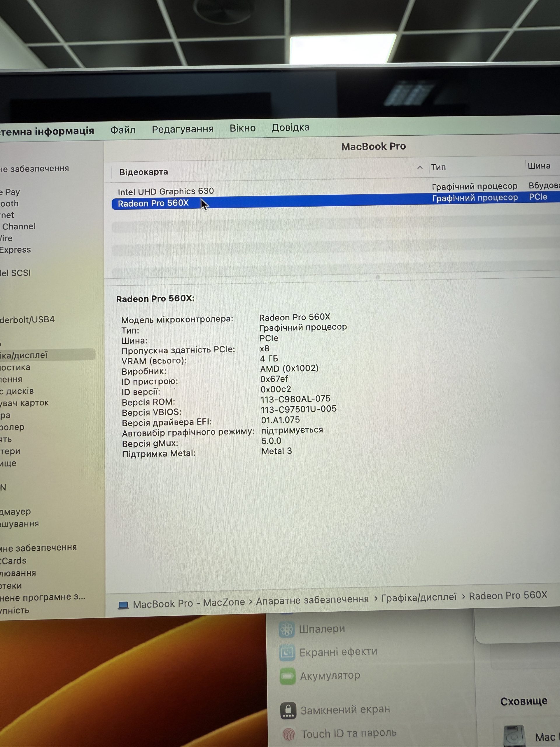The image size is (560, 747).
Task: Click Шпалери label in System Settings
Action: [x=322, y=629]
